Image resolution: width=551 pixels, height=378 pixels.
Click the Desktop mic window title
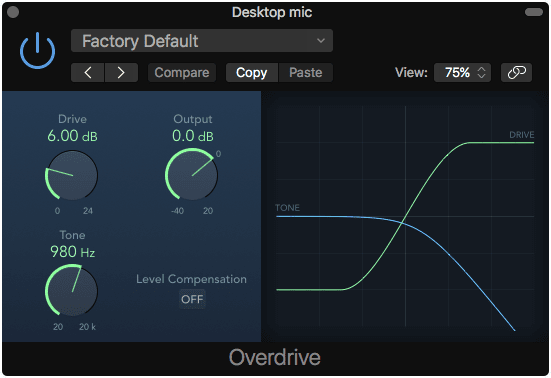click(272, 12)
